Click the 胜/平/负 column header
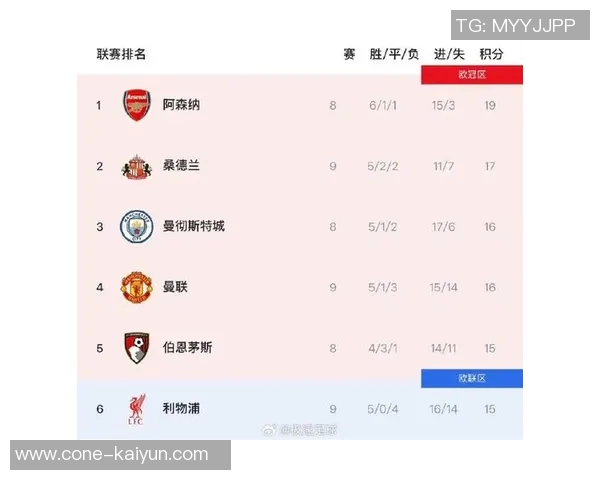The width and height of the screenshot is (600, 480). (x=394, y=54)
